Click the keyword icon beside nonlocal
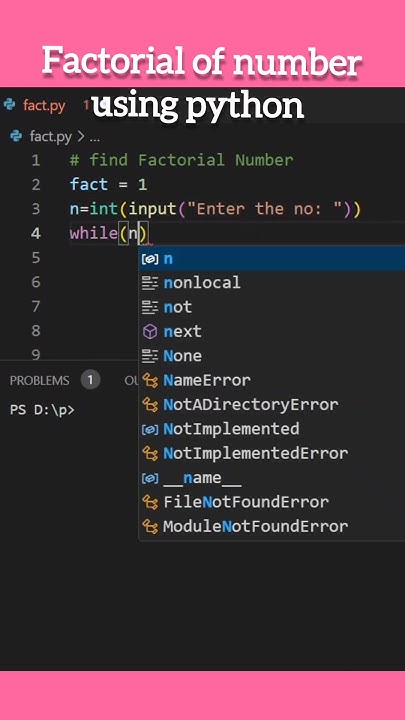405x720 pixels. [150, 283]
